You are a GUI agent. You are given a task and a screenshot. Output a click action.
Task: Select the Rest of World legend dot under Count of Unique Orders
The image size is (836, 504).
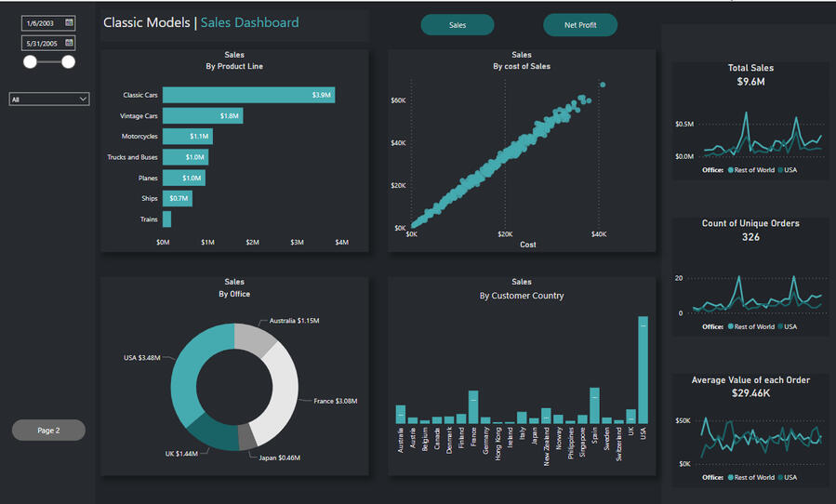click(730, 326)
